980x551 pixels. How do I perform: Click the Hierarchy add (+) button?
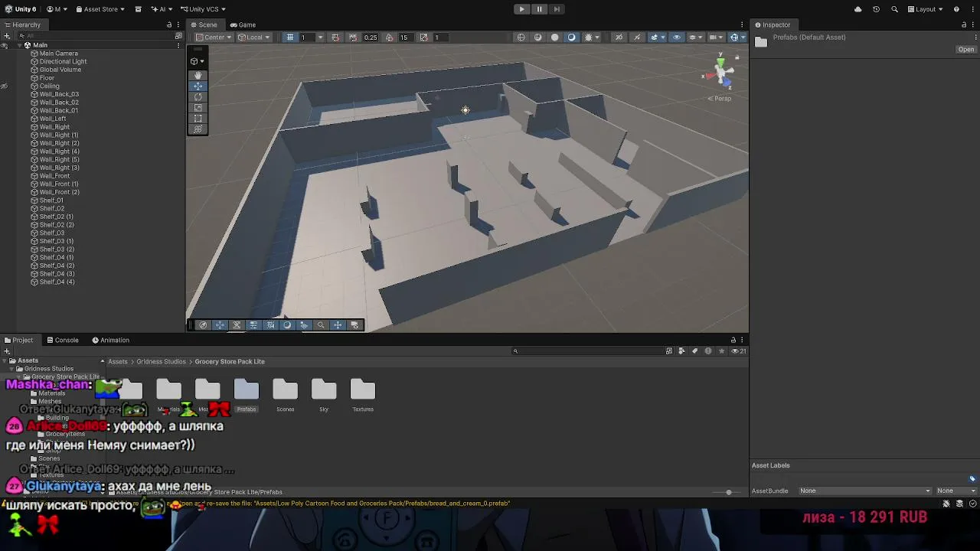click(7, 35)
